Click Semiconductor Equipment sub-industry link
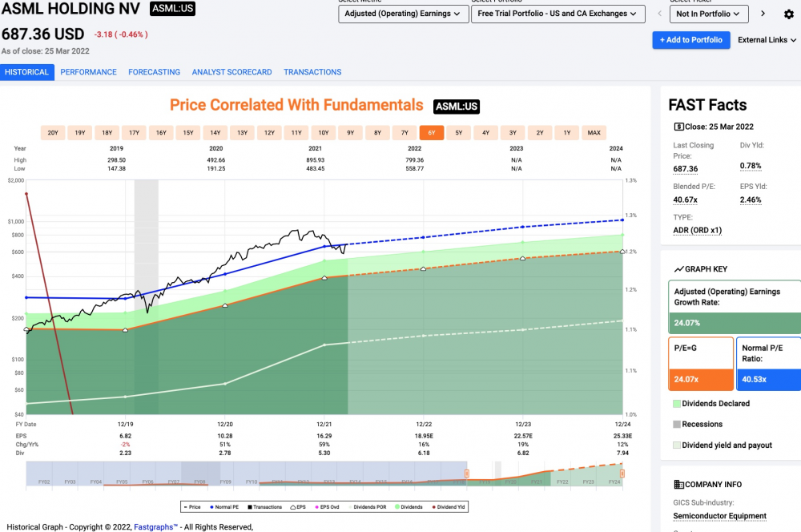 tap(719, 516)
